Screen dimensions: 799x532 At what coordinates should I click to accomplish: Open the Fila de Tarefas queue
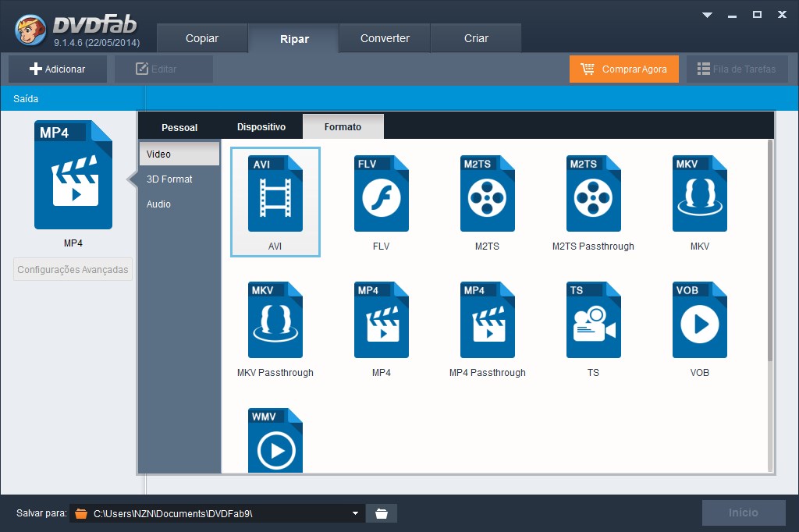point(737,69)
